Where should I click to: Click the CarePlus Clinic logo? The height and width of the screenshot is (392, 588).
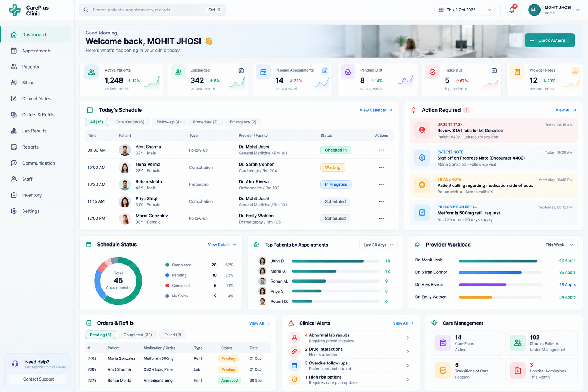(x=29, y=10)
